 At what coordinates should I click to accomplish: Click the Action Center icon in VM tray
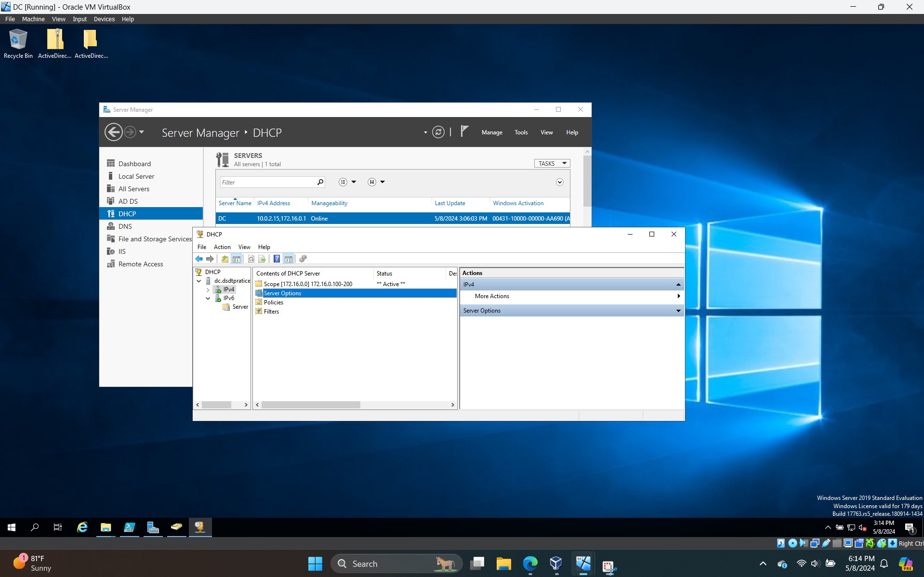(910, 527)
